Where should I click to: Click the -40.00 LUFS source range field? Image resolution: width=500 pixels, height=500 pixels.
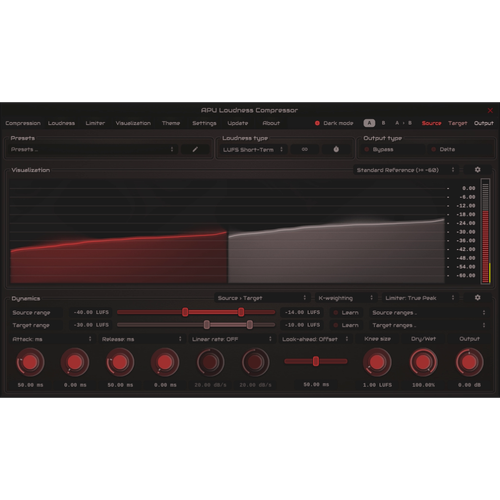point(91,312)
